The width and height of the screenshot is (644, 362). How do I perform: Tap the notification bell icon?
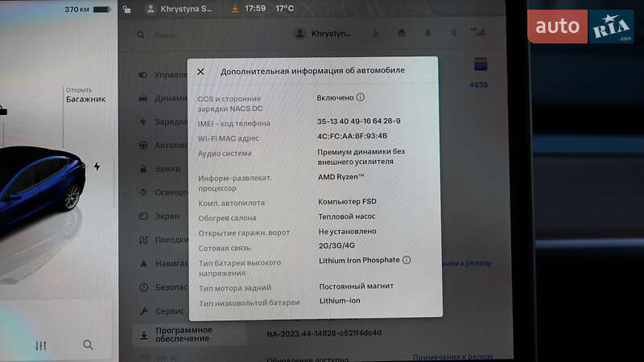427,33
